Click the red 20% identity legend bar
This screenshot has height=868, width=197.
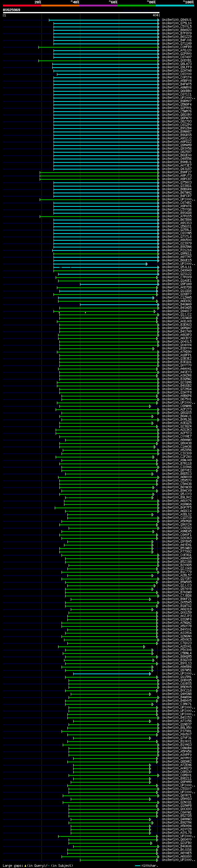click(22, 6)
